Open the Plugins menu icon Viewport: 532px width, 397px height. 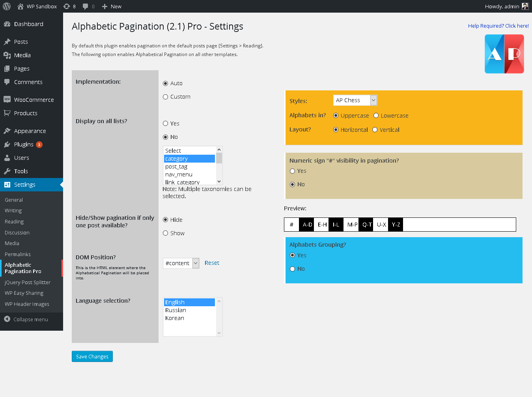tap(7, 144)
